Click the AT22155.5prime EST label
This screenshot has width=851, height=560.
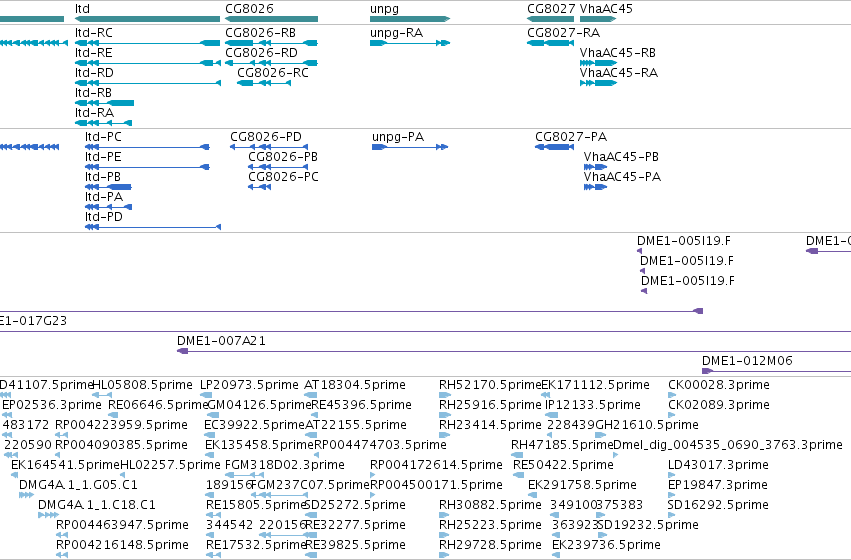355,425
